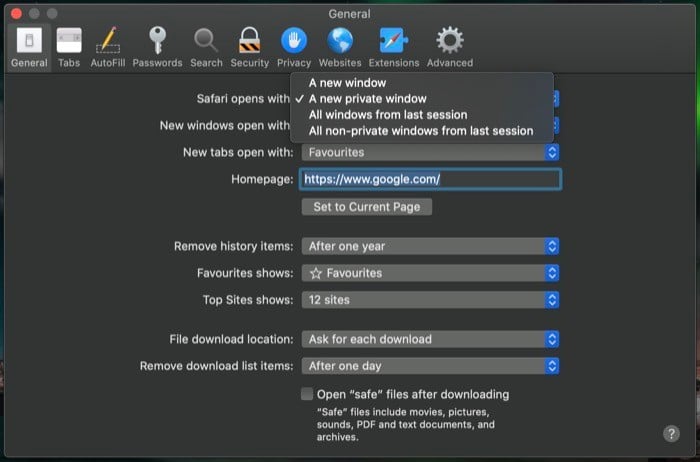Select 'A new private window' option
The image size is (700, 462).
click(x=422, y=99)
